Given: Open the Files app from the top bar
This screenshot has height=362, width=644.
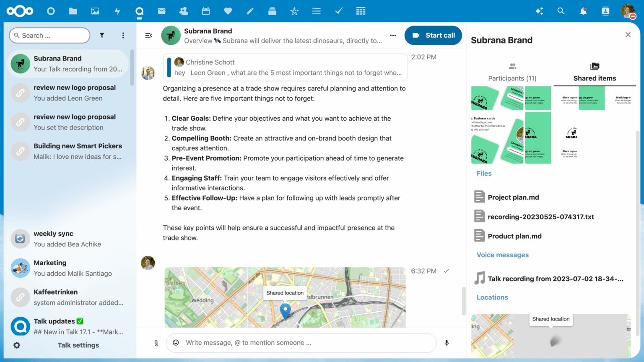Looking at the screenshot, I should click(73, 11).
